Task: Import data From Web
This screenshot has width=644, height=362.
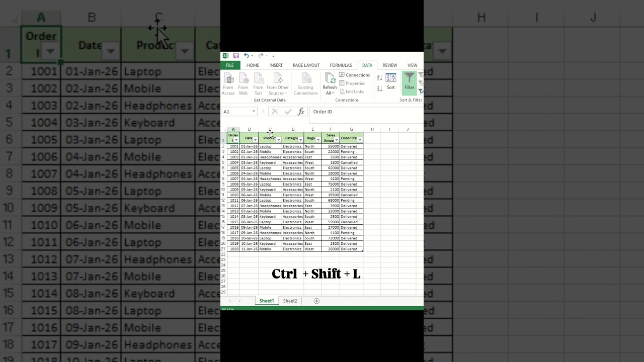Action: (x=244, y=84)
